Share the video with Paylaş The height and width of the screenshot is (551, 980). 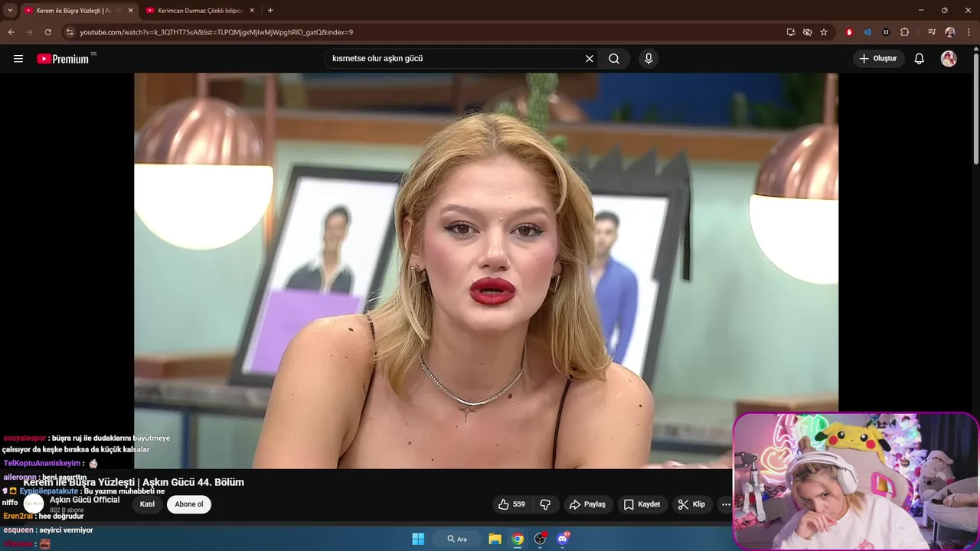[x=587, y=504]
